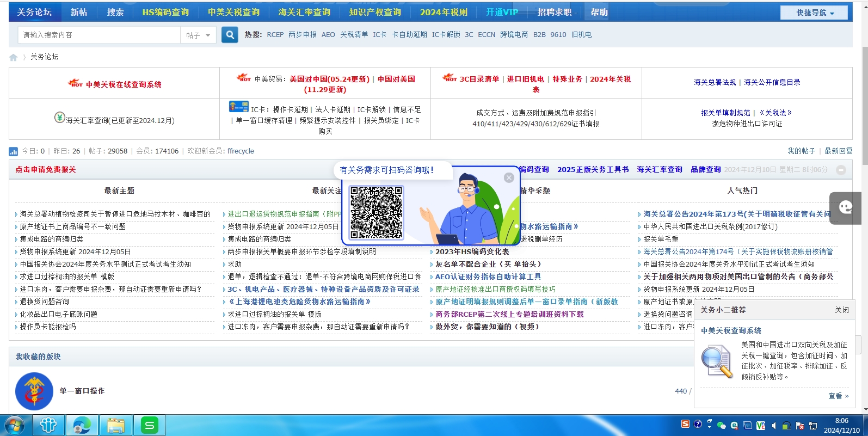Screen dimensions: 868x436
Task: Click the ESET tray icon with warning
Action: (734, 426)
